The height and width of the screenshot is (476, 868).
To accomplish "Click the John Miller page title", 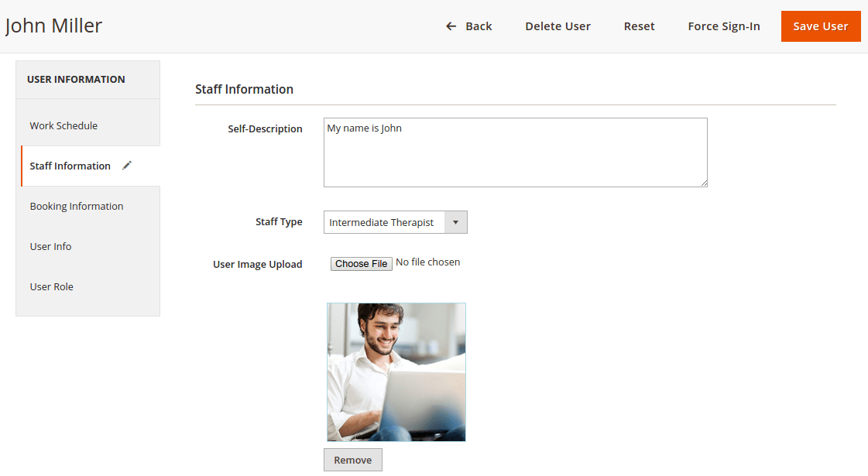I will coord(53,26).
